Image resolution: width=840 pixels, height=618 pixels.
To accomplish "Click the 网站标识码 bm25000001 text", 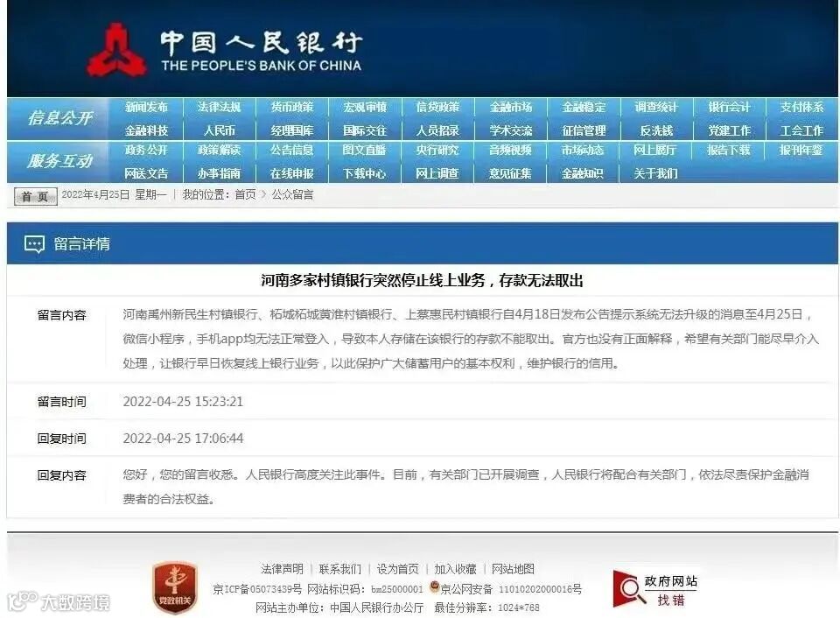I will point(366,589).
